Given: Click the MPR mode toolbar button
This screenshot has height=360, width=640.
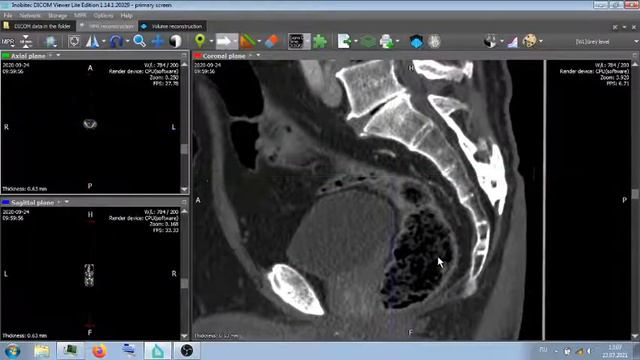Looking at the screenshot, I should click(8, 42).
